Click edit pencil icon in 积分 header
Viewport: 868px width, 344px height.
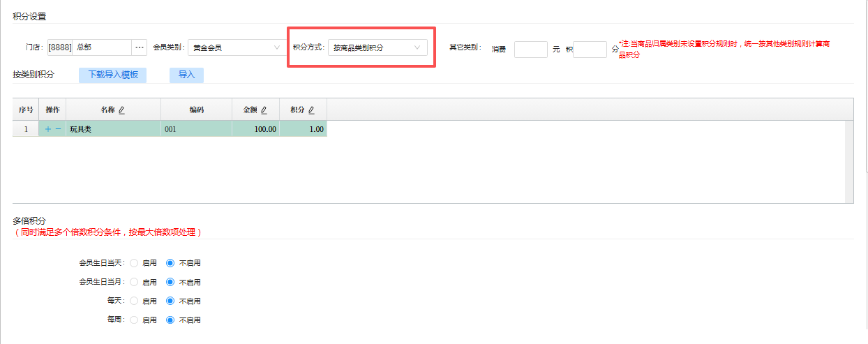click(x=311, y=110)
